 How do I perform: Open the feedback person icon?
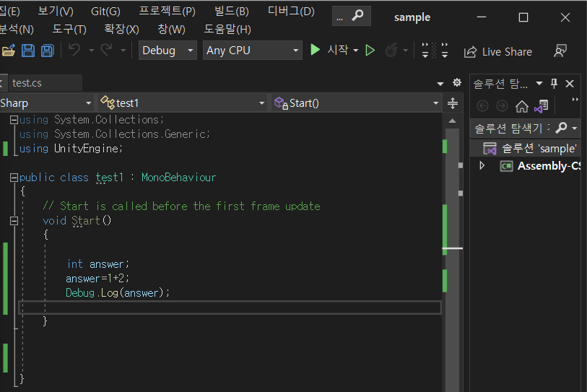pos(560,51)
